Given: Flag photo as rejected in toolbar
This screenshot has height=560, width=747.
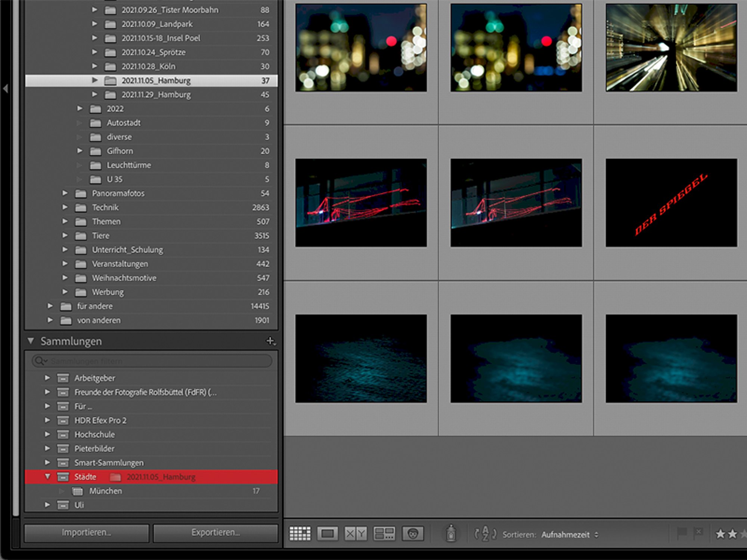Looking at the screenshot, I should click(x=698, y=533).
